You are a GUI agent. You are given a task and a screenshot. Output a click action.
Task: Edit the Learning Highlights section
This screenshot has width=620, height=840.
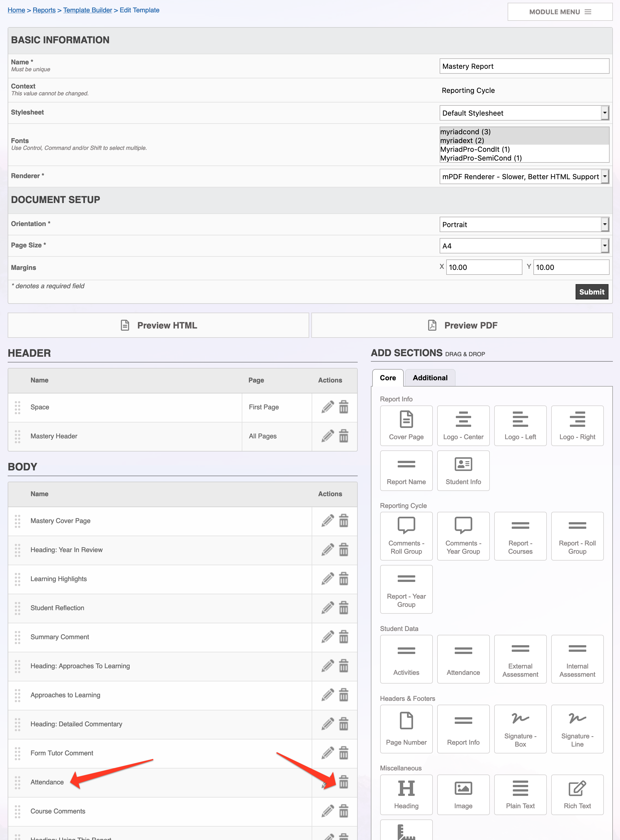(x=328, y=579)
